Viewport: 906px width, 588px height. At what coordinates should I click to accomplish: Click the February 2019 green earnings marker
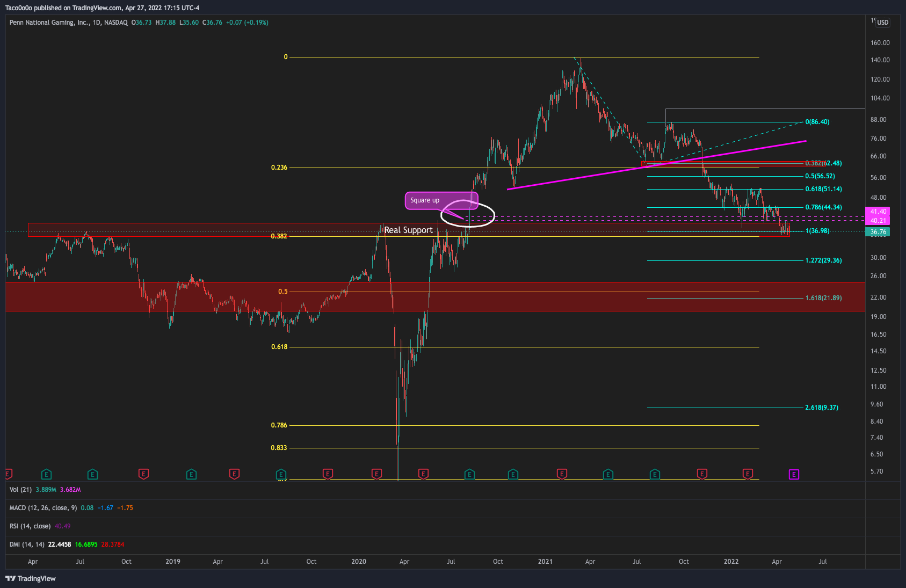click(191, 474)
